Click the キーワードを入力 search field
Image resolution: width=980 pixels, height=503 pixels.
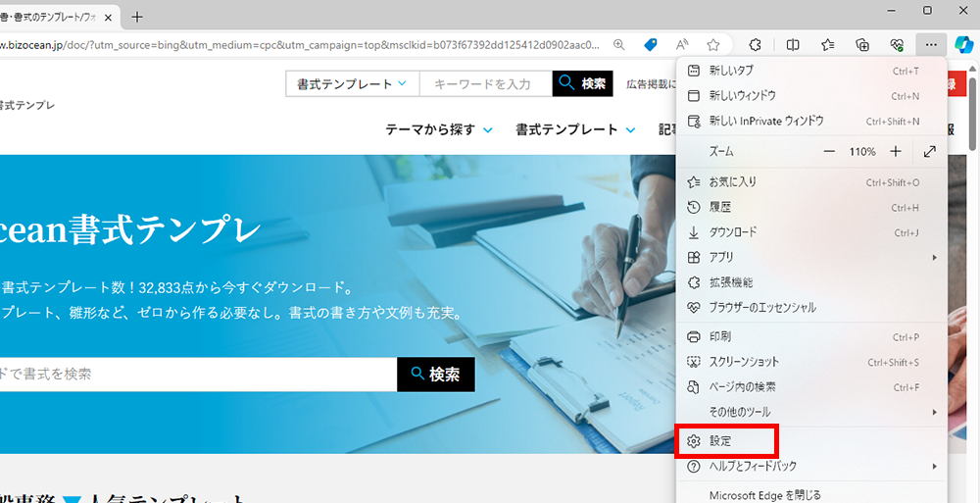click(486, 84)
